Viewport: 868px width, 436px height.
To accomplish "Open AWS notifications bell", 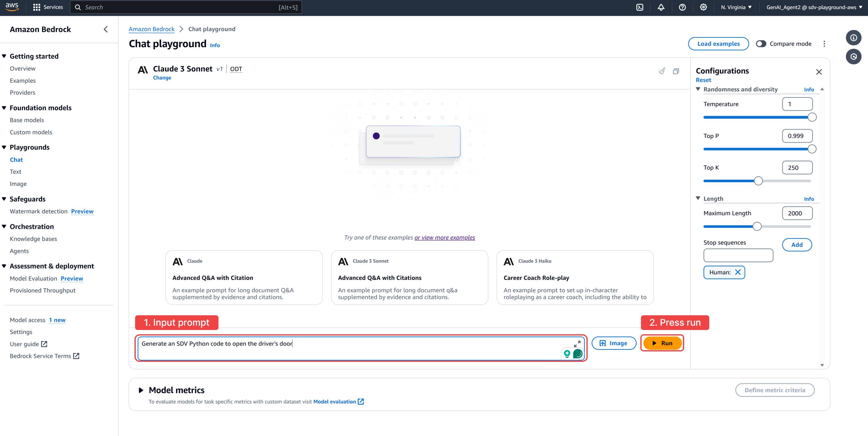I will (661, 7).
